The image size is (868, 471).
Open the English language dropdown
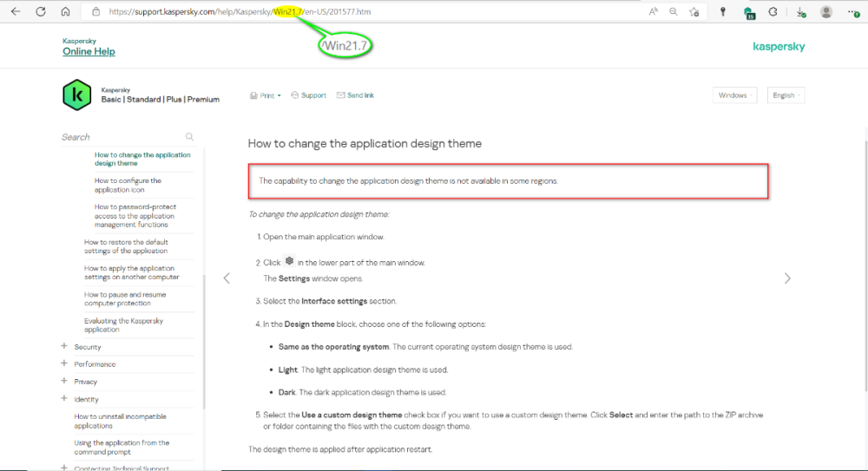tap(786, 95)
